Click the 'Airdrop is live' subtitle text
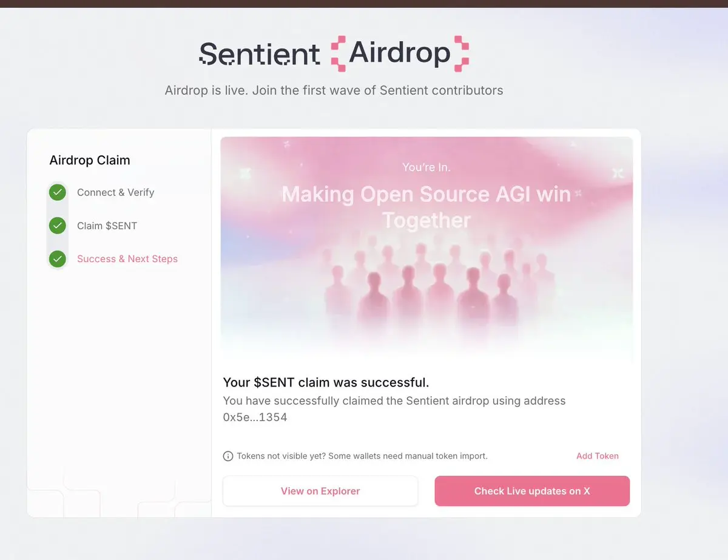This screenshot has width=728, height=560. [x=334, y=90]
